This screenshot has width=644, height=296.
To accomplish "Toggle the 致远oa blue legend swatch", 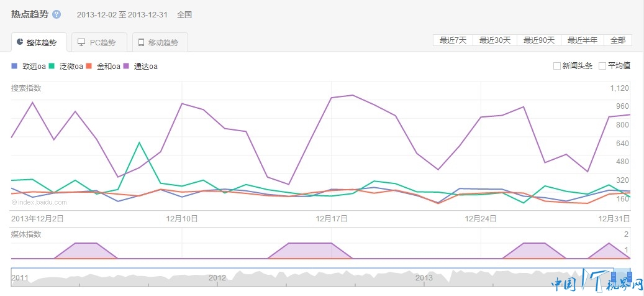I will click(x=14, y=66).
